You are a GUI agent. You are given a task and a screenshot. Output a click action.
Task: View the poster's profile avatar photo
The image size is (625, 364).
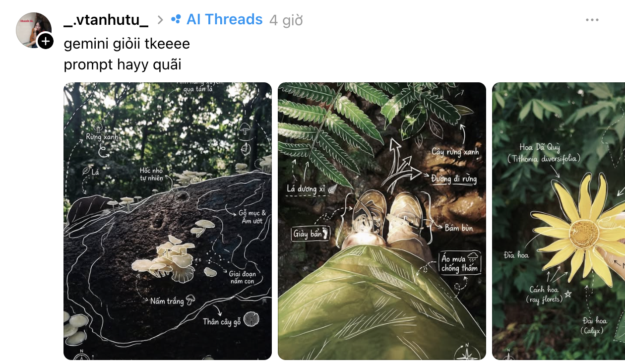33,30
